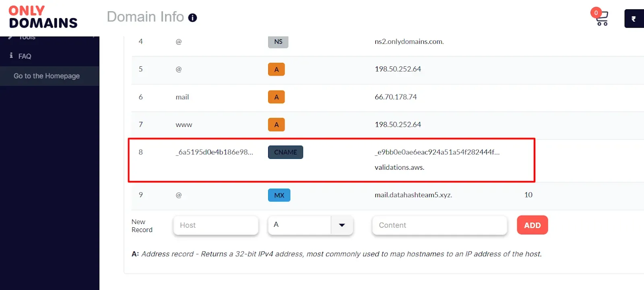This screenshot has width=644, height=290.
Task: Go to the Homepage link
Action: (47, 76)
